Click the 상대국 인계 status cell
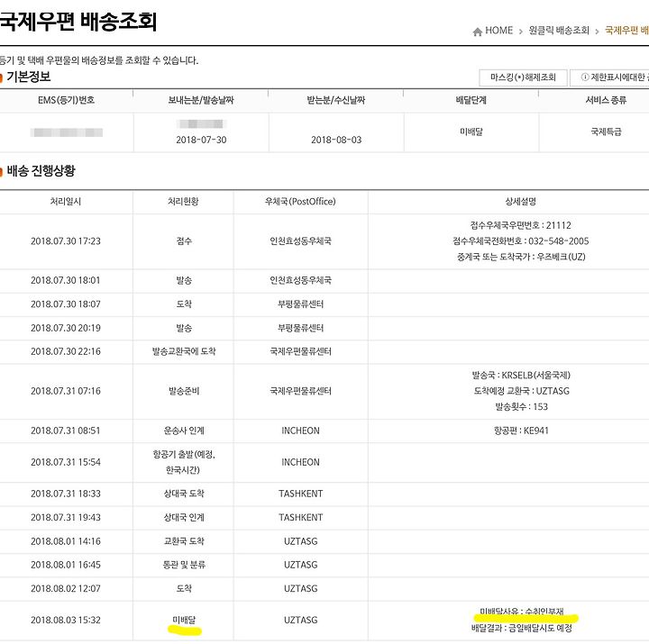The image size is (649, 644). pyautogui.click(x=184, y=517)
